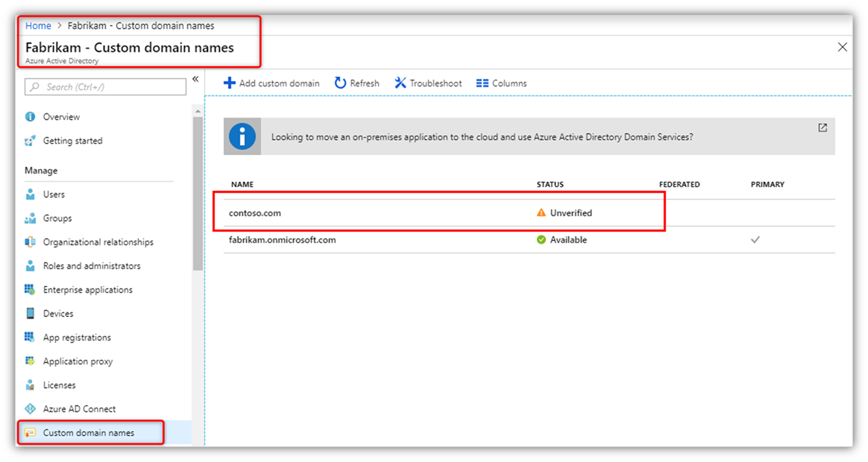
Task: Open the contoso.com domain row
Action: pos(529,213)
